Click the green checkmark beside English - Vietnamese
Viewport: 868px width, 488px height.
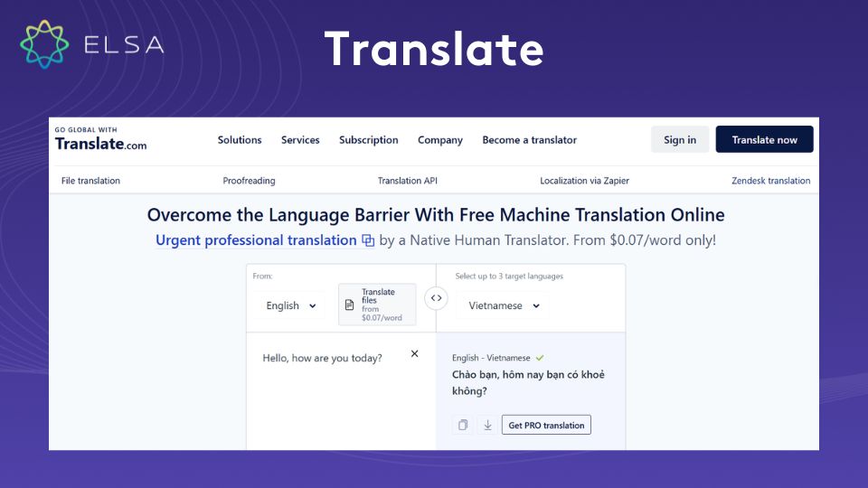[540, 358]
